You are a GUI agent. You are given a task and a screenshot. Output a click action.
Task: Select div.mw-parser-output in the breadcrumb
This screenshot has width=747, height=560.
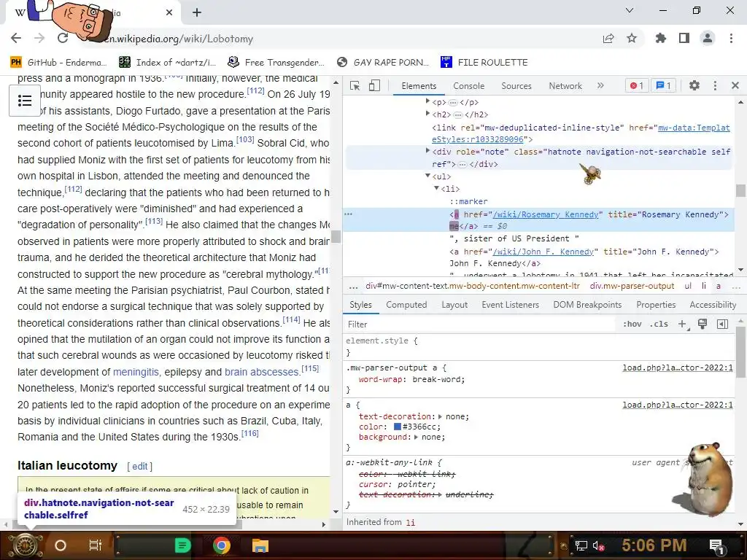pos(632,286)
